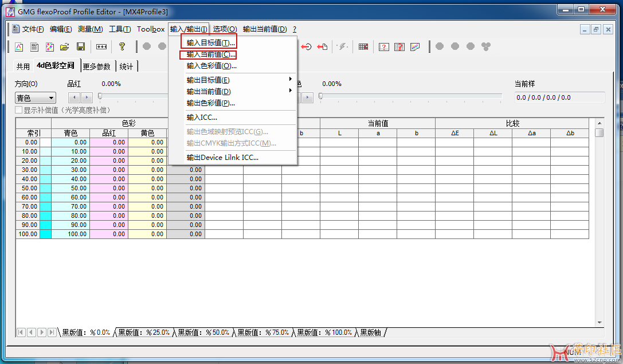623x364 pixels.
Task: Click slider thumb under second 0.00%
Action: pos(320,96)
